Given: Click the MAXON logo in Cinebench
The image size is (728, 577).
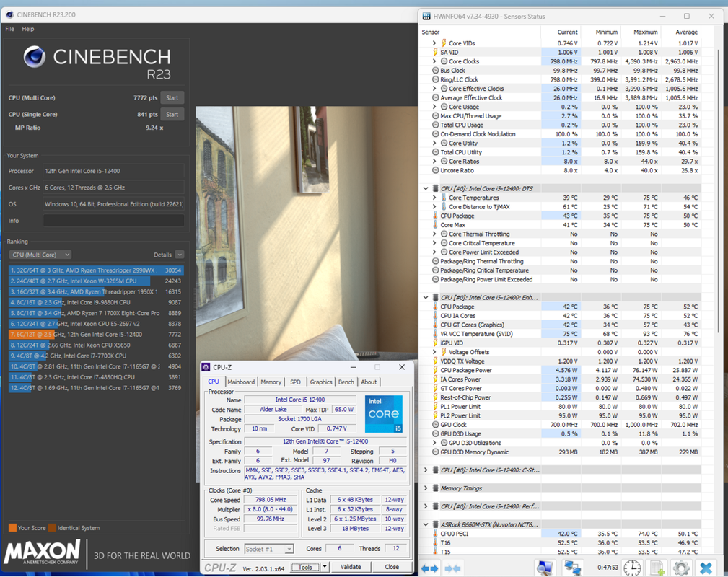Looking at the screenshot, I should click(x=43, y=553).
